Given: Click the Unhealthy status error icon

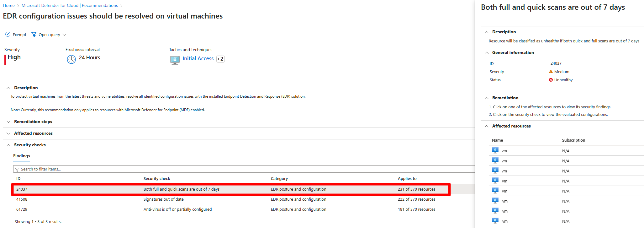Looking at the screenshot, I should [551, 80].
